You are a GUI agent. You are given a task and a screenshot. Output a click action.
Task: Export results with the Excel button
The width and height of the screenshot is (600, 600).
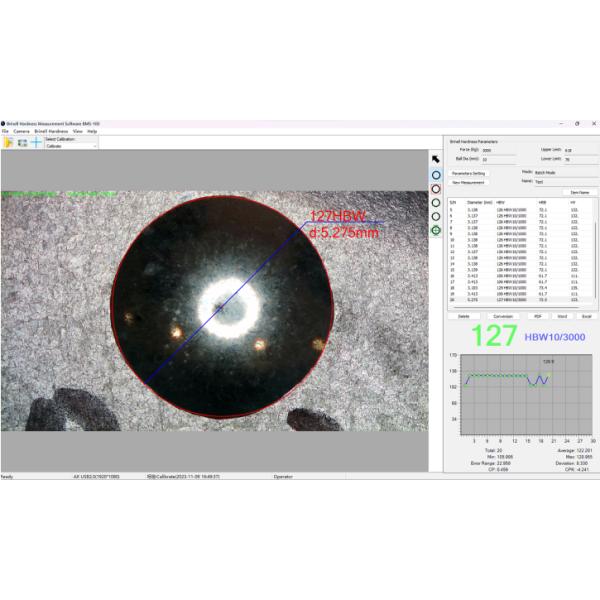[586, 315]
